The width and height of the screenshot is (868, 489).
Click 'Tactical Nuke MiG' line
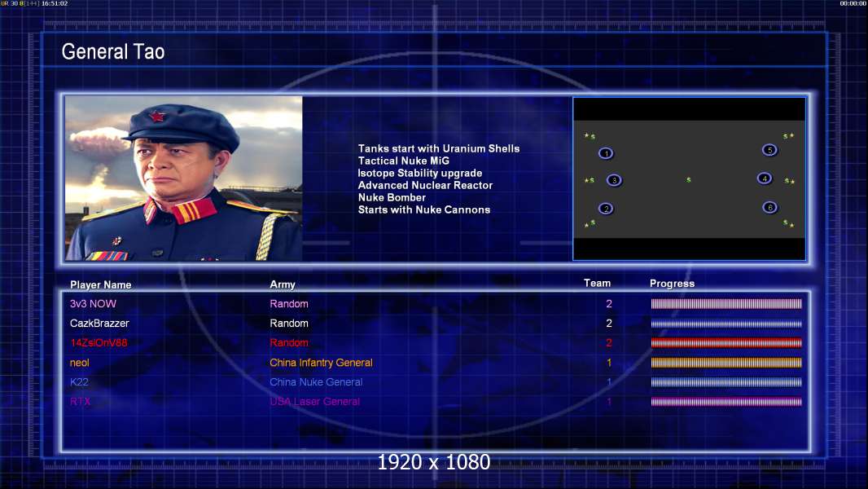(404, 161)
